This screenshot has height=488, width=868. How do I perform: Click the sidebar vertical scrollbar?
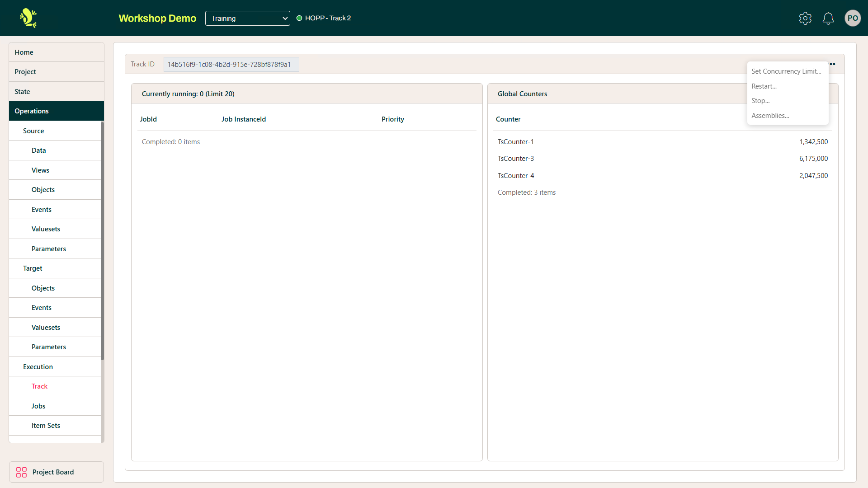pos(103,239)
